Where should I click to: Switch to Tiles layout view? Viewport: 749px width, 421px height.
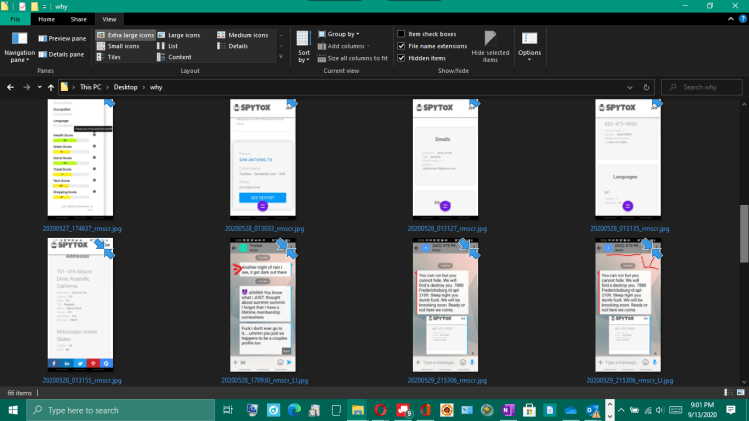pyautogui.click(x=113, y=57)
